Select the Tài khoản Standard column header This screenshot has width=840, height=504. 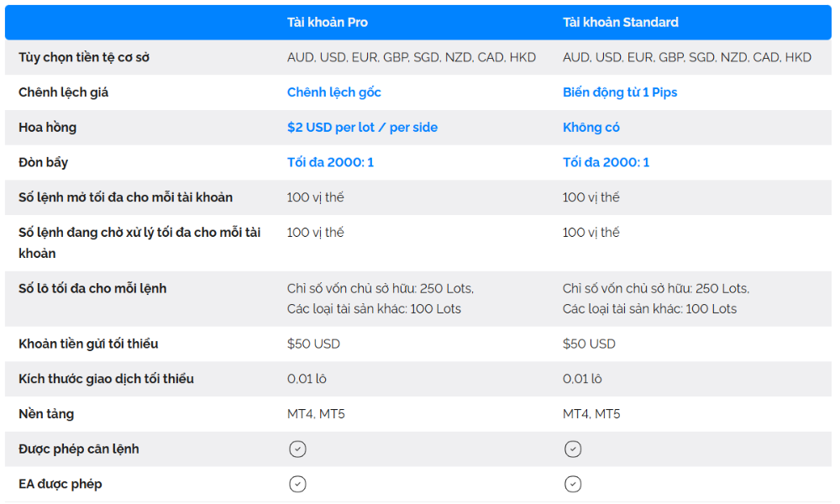click(x=621, y=23)
